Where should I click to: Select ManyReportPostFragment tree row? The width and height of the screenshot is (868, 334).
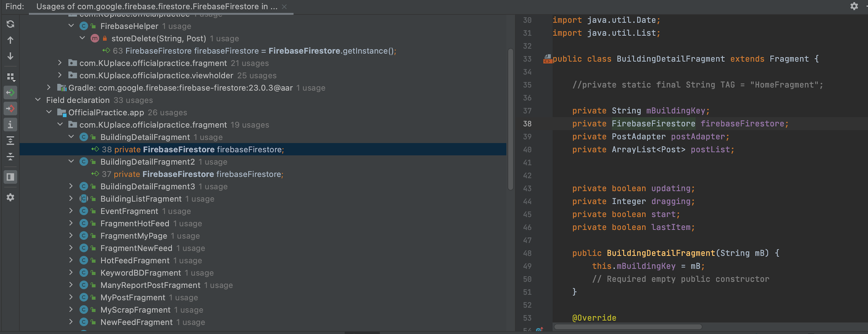tap(263, 285)
